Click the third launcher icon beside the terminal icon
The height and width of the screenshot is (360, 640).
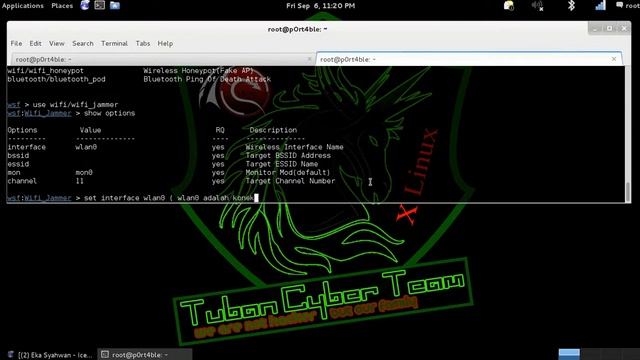click(x=115, y=5)
